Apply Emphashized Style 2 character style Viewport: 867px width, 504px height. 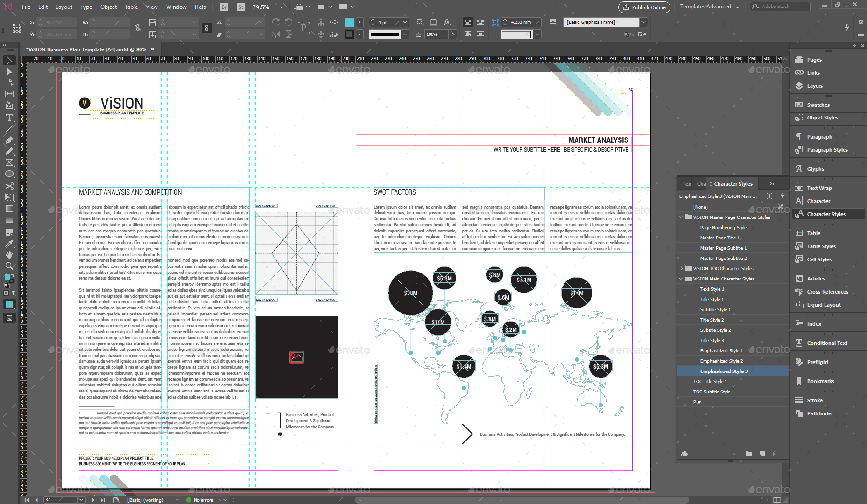click(721, 361)
